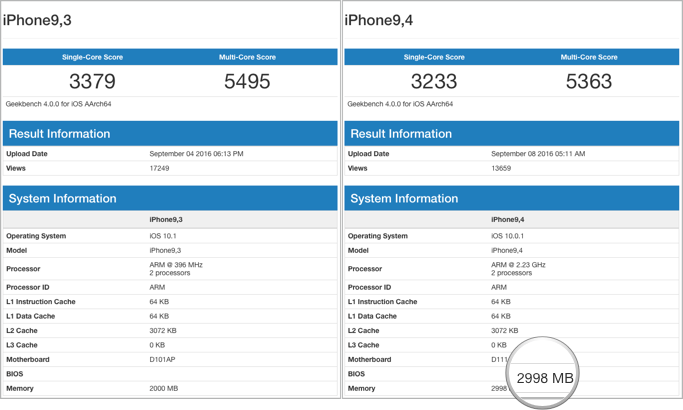Click processor value ARM @ 396 MHz
Screen dimensions: 683x410
176,265
